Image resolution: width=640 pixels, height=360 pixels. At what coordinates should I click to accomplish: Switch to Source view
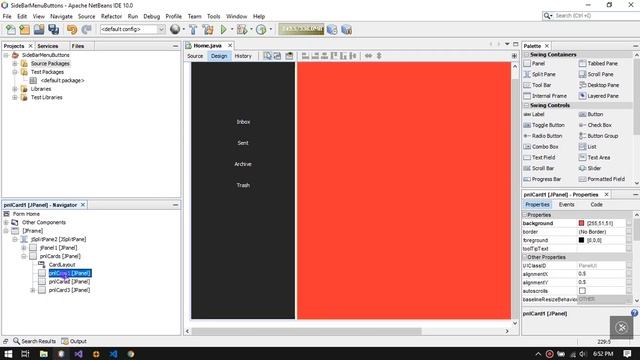tap(195, 56)
